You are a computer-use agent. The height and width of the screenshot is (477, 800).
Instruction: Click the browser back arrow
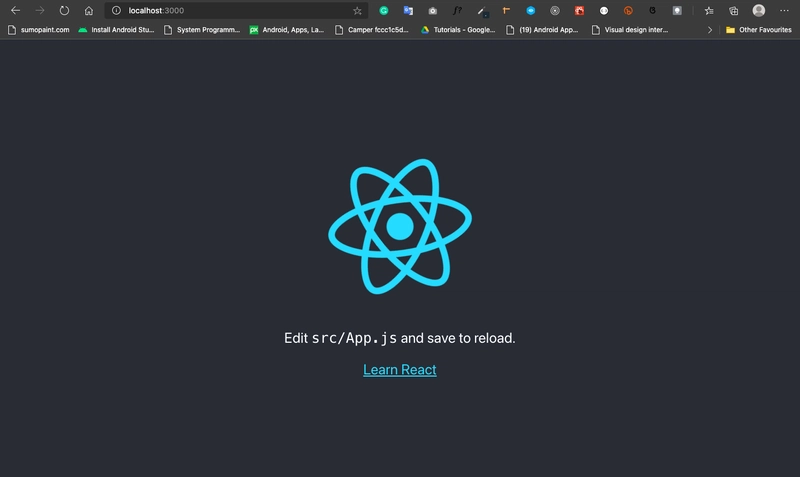click(15, 11)
